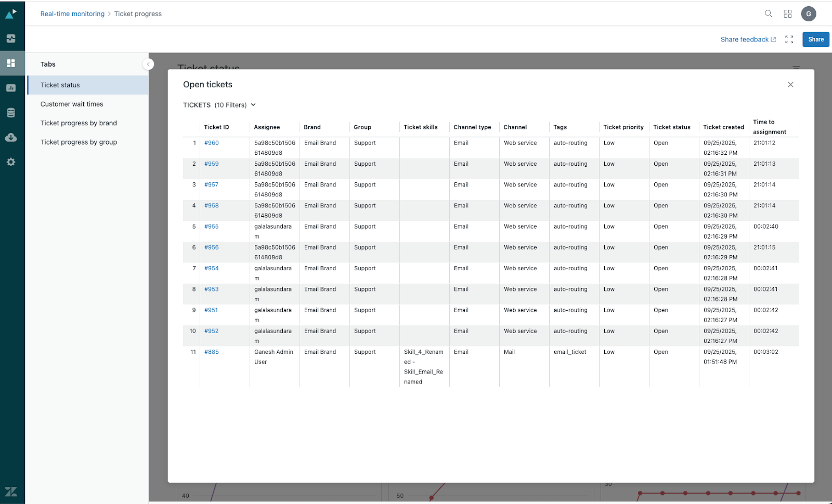The image size is (832, 504).
Task: Switch to Ticket progress by group tab
Action: 79,142
